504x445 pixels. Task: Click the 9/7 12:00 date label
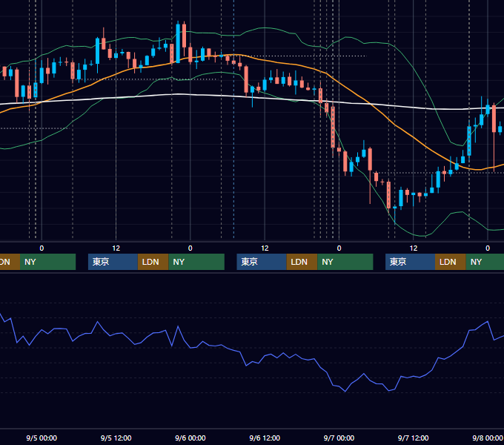[x=414, y=438]
